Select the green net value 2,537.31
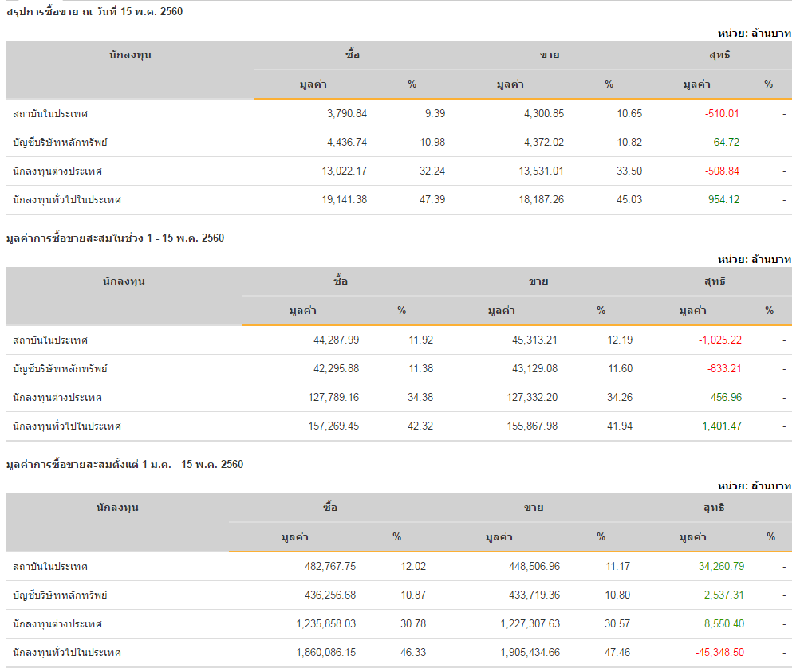 coord(723,595)
